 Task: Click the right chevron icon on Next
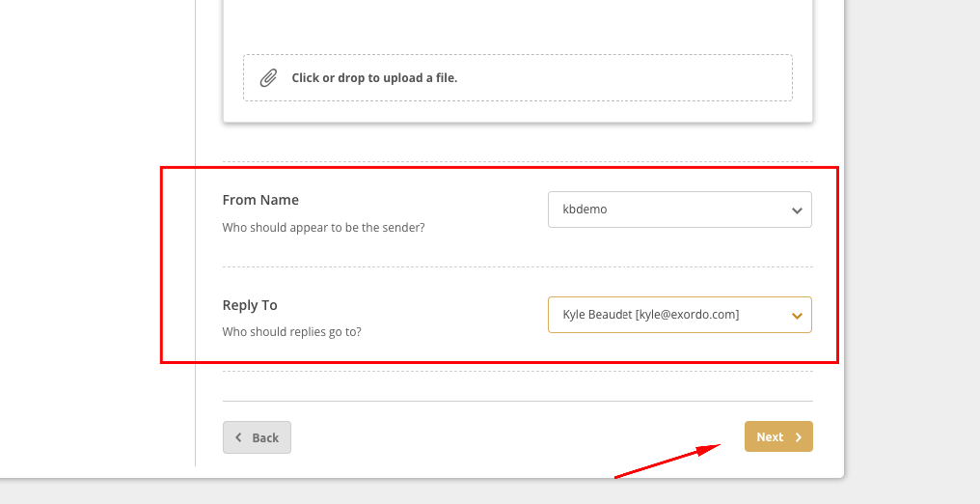[798, 437]
